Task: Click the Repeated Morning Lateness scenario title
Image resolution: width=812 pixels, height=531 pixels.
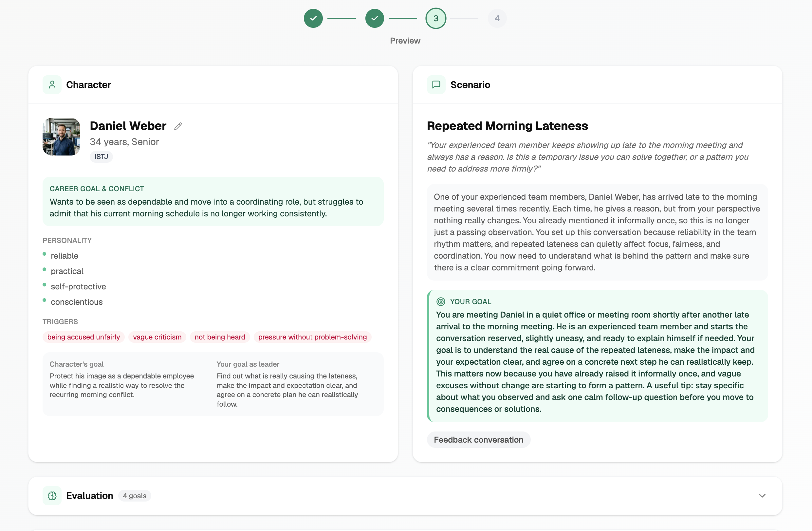Action: click(x=507, y=125)
